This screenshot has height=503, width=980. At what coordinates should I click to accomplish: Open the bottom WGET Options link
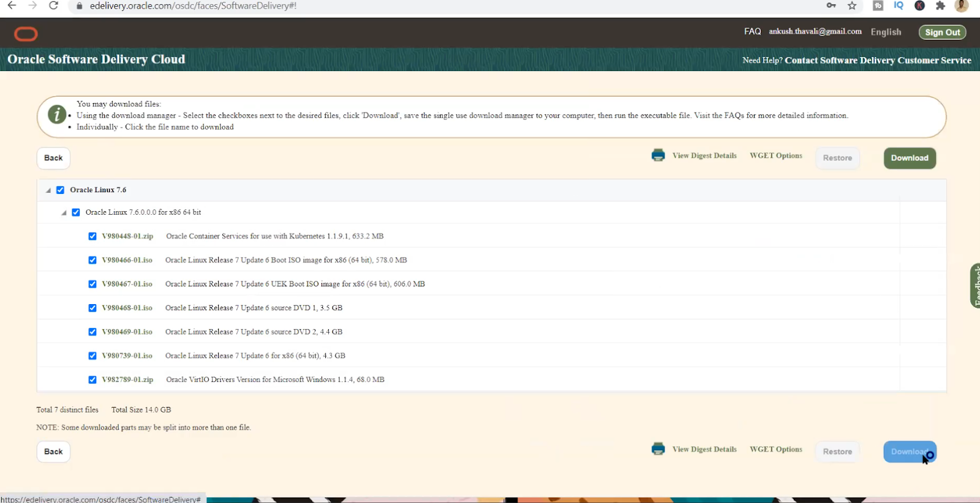(x=776, y=449)
